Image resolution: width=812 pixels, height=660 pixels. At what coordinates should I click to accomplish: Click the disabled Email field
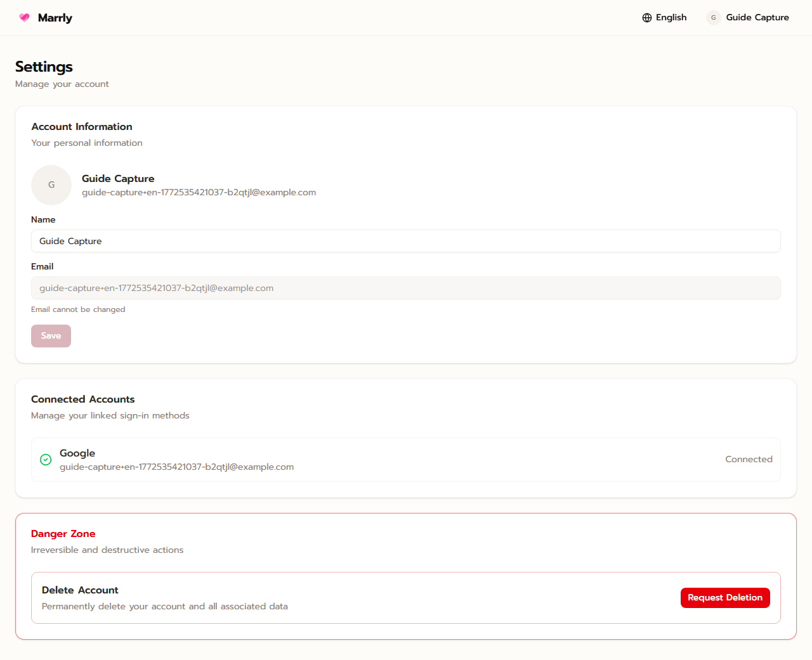[x=406, y=288]
